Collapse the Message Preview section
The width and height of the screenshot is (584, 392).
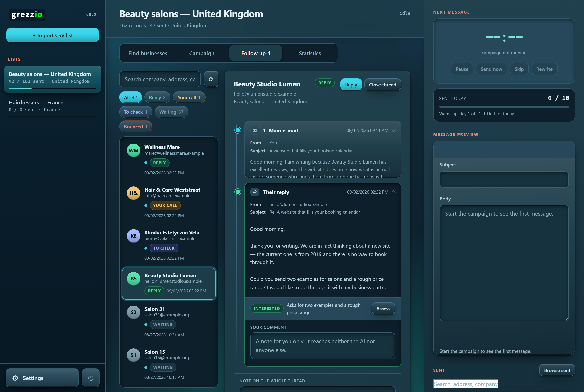[x=574, y=134]
